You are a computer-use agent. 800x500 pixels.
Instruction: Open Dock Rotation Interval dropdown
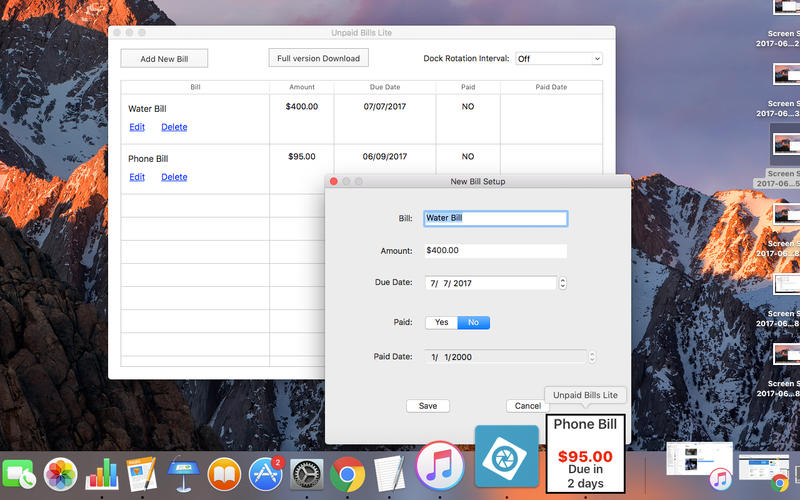coord(558,59)
